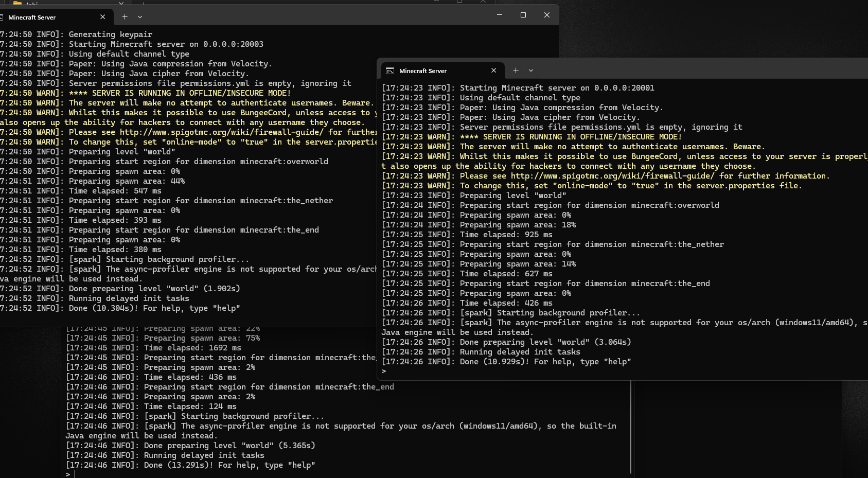Minimize the port 20003 terminal window
Screen dimensions: 868x478
click(x=499, y=15)
